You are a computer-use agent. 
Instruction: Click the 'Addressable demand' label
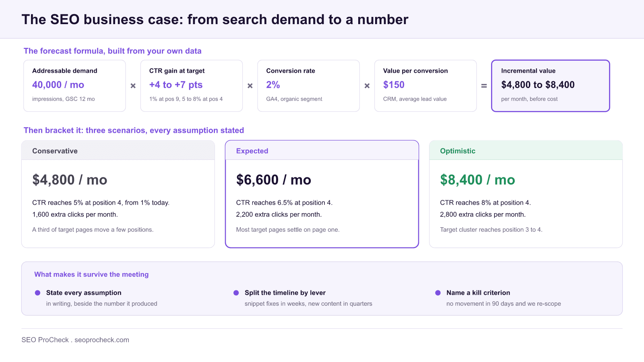65,71
